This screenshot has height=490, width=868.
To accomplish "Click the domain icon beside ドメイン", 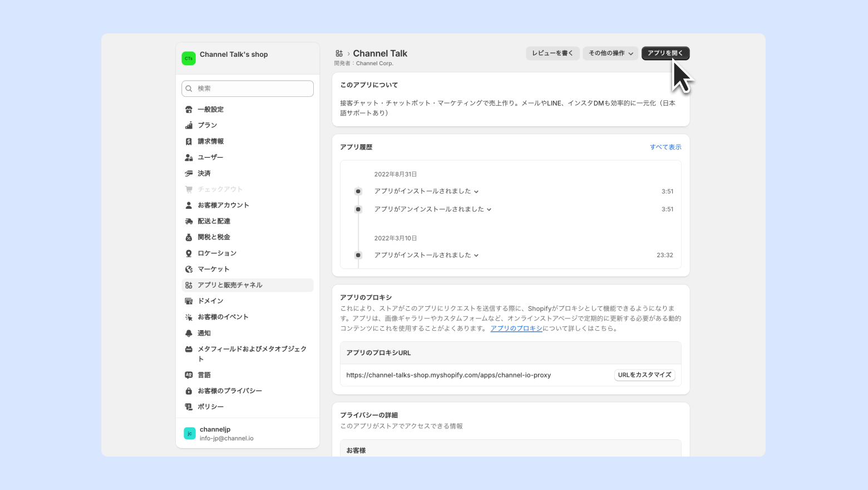I will pos(189,301).
